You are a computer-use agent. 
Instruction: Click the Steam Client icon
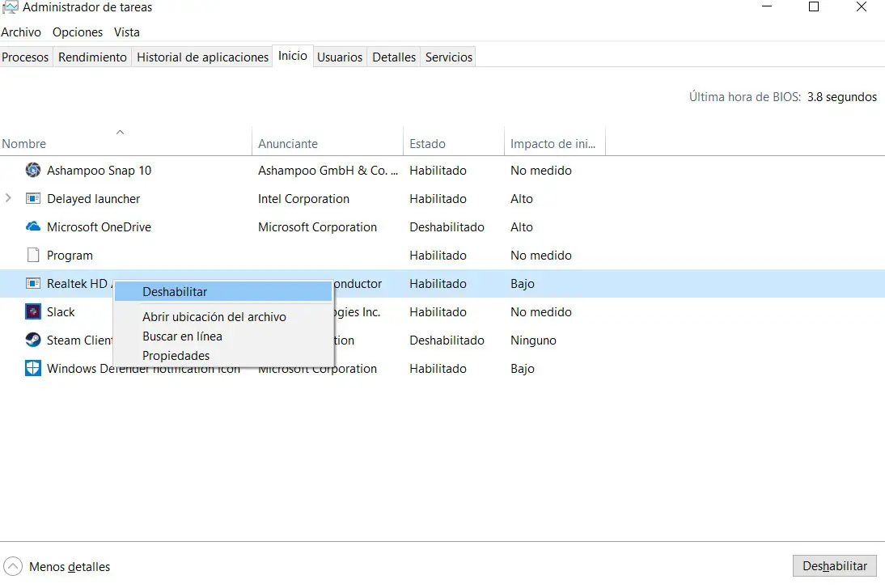click(33, 340)
